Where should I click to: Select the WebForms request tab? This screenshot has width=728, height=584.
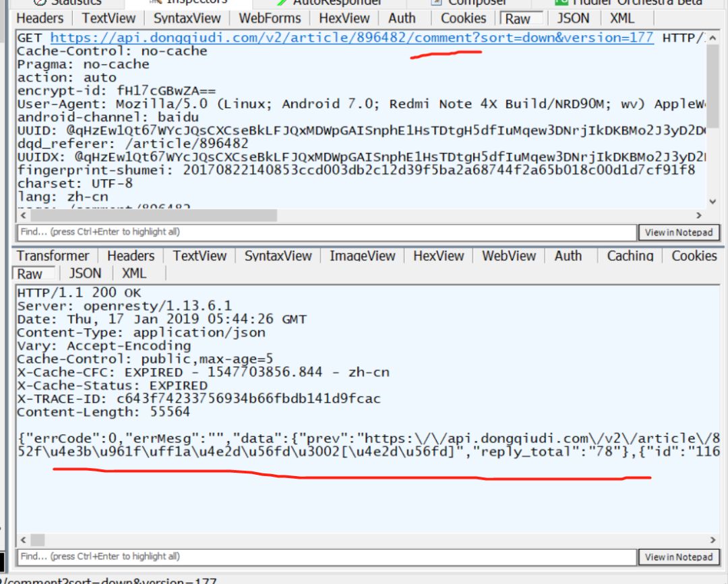[270, 18]
